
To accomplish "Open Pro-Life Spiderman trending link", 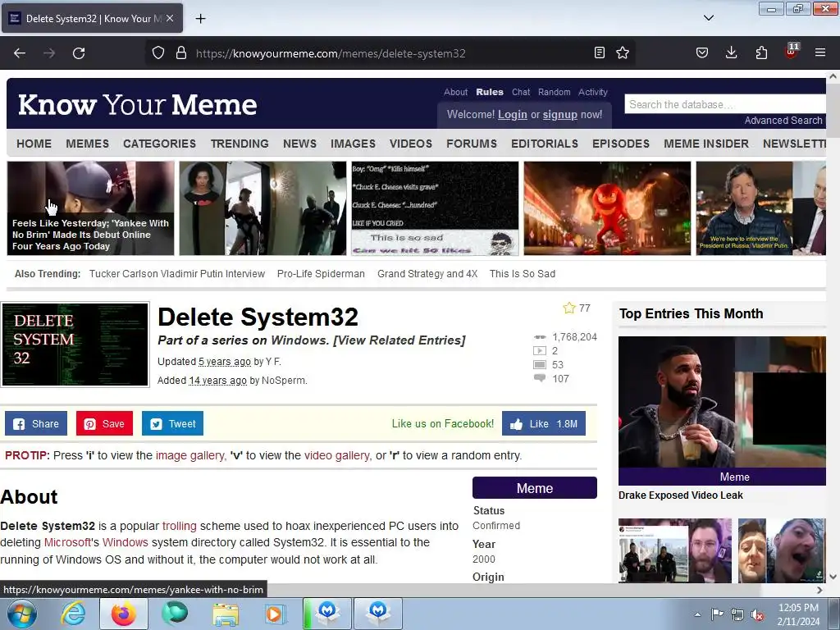I will [x=321, y=274].
